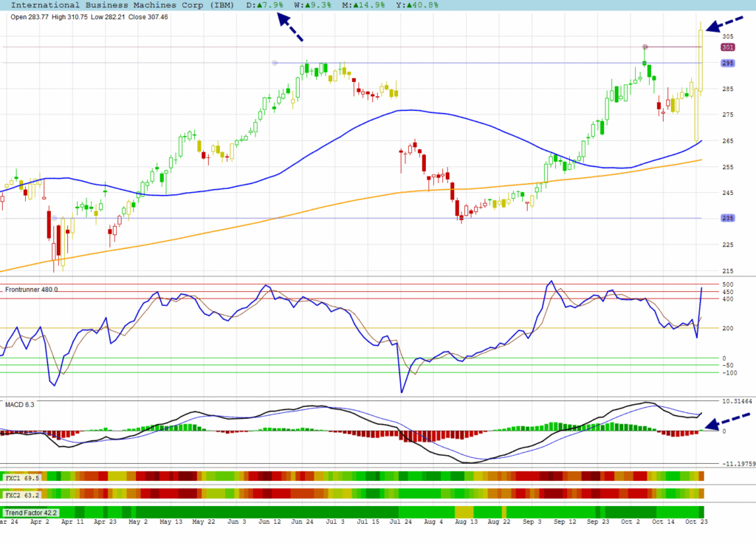Viewport: 756px width, 543px height.
Task: Click the 235 price level tag
Action: pos(727,218)
